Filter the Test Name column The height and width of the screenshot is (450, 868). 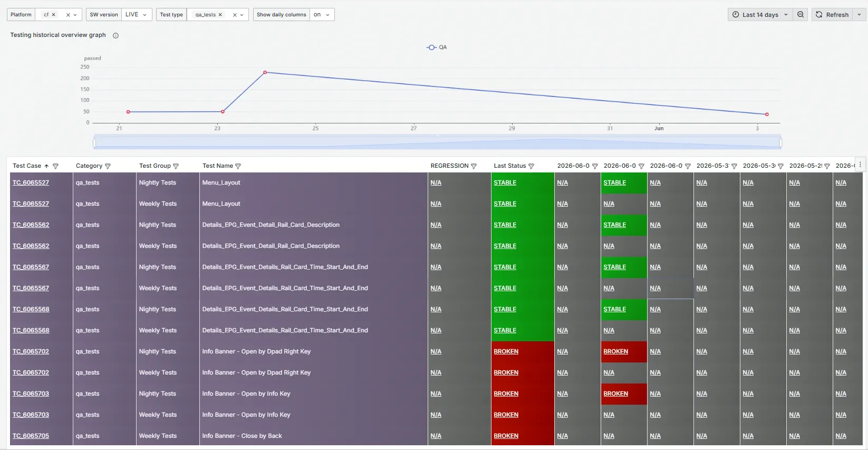238,166
